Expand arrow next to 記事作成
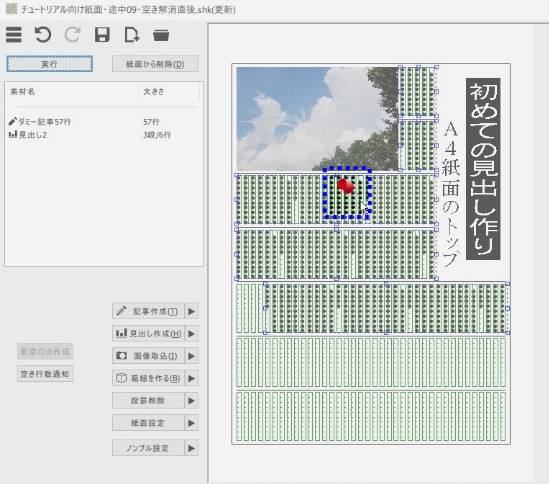Viewport: 549px width, 484px height. pyautogui.click(x=192, y=311)
